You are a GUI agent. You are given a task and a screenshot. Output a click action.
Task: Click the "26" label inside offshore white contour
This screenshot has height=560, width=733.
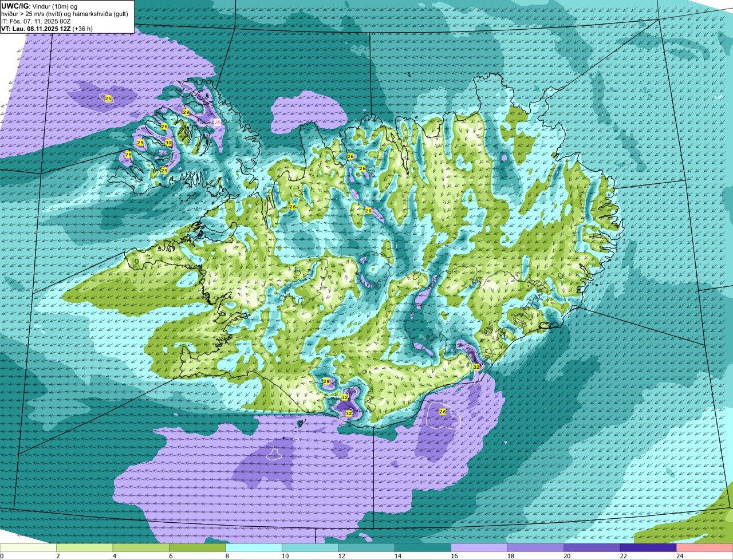[443, 412]
